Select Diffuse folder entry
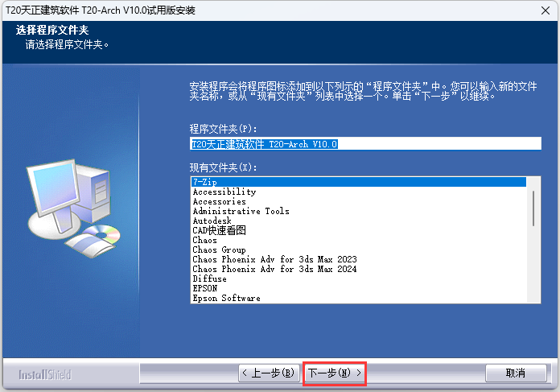The width and height of the screenshot is (560, 392). pyautogui.click(x=359, y=279)
